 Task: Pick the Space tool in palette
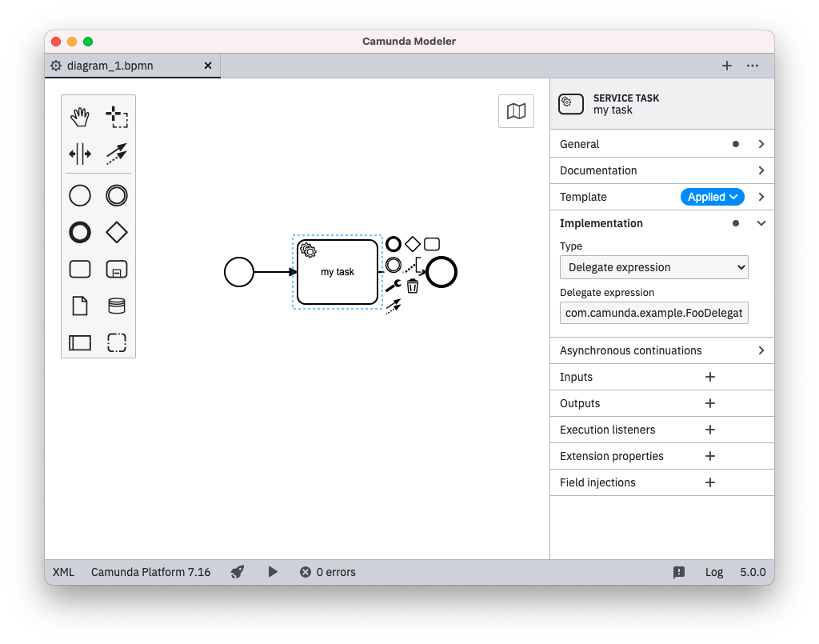(x=80, y=154)
